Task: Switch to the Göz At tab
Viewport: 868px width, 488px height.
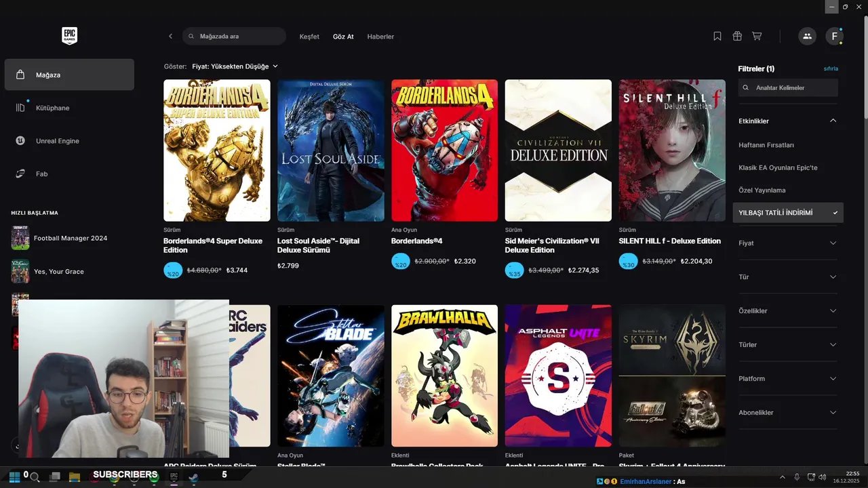Action: (x=343, y=37)
